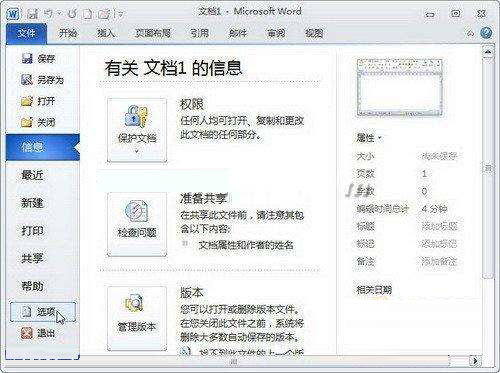Screen dimensions: 500x373
Task: Click the window maximize button
Action: coord(456,14)
